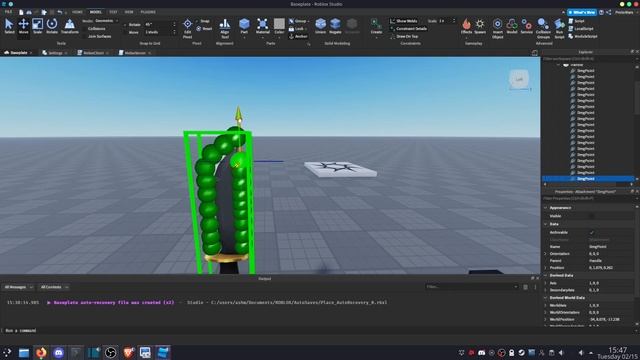Toggle the Move snap checkbox
The height and width of the screenshot is (360, 640).
125,32
